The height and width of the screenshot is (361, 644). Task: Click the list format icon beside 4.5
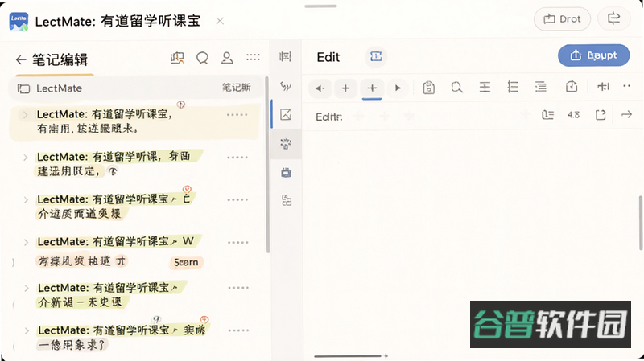548,115
